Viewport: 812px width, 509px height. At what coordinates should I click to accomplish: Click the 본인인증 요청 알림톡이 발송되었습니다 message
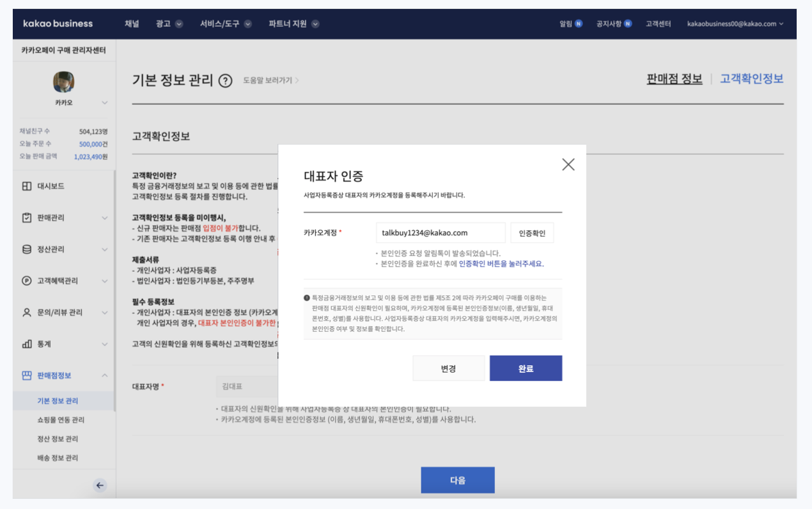coord(441,253)
